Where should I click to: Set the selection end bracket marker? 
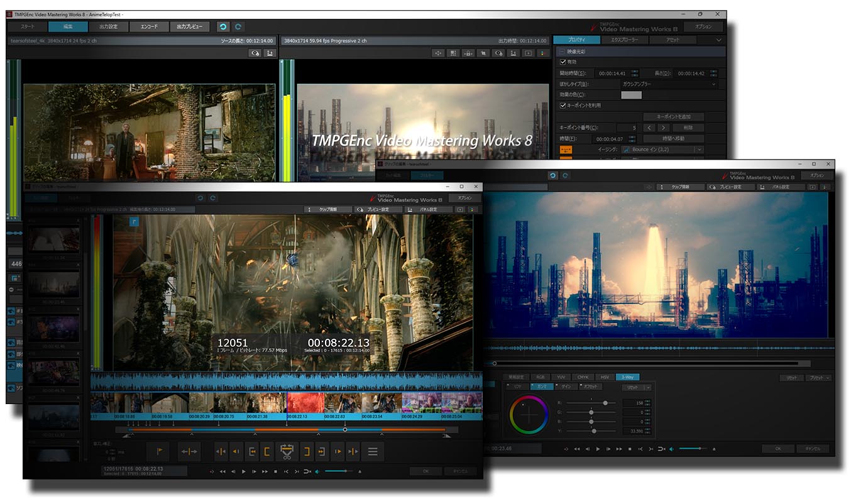307,451
